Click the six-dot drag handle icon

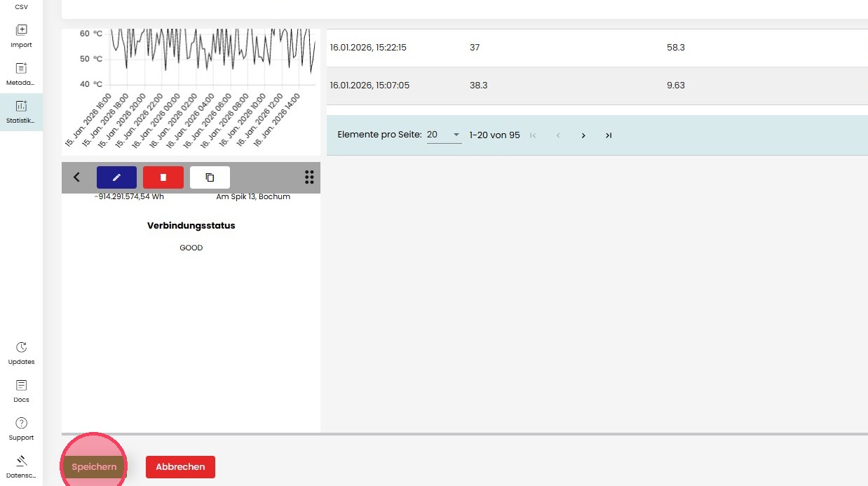point(309,177)
